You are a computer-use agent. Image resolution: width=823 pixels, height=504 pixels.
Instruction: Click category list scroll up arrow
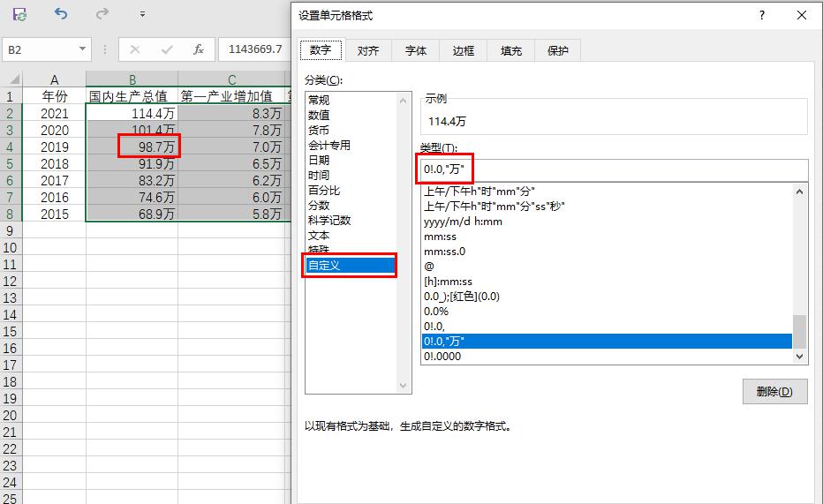403,100
